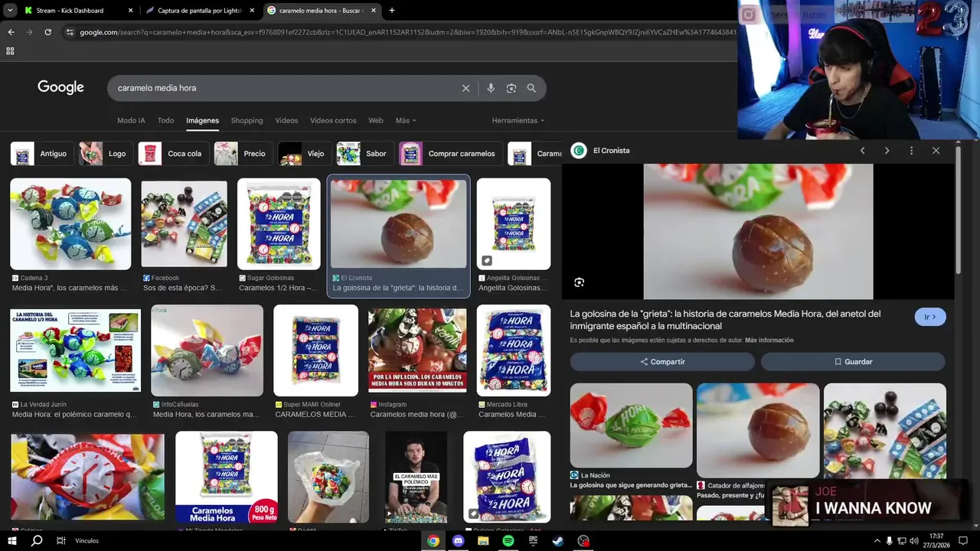This screenshot has height=551, width=980.
Task: Click the Guardar button
Action: (x=853, y=361)
